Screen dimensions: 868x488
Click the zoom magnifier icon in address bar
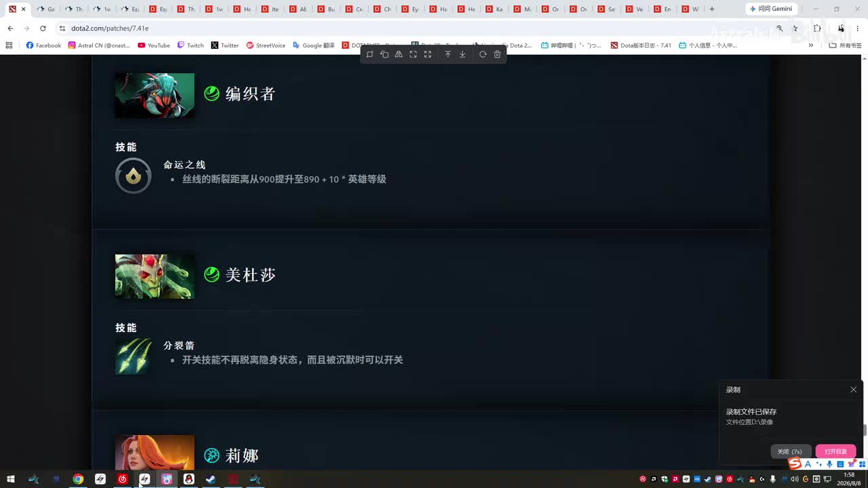pyautogui.click(x=779, y=28)
